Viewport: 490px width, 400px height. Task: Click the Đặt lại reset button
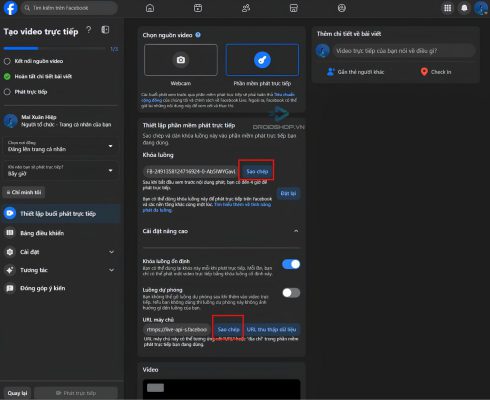coord(288,193)
